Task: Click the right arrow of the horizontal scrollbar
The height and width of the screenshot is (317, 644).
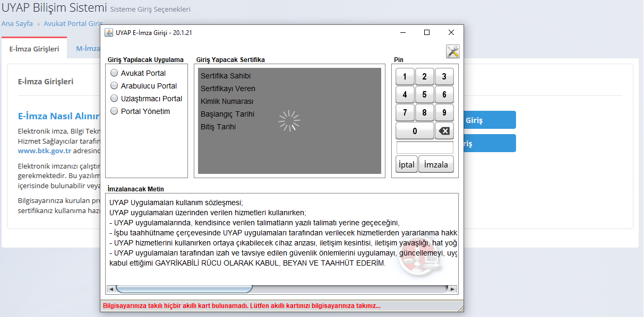Action: 452,289
